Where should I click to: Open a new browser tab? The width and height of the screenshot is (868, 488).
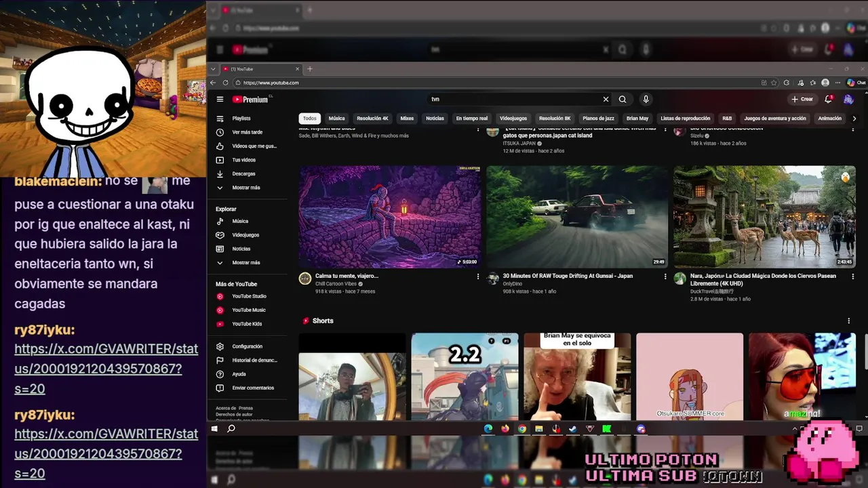click(310, 69)
